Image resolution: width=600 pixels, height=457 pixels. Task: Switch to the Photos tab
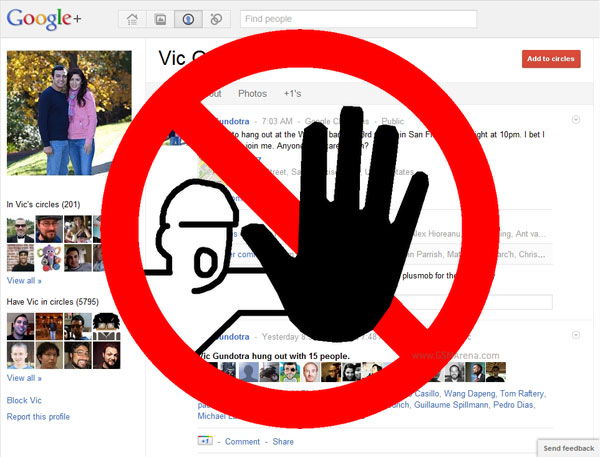click(252, 93)
